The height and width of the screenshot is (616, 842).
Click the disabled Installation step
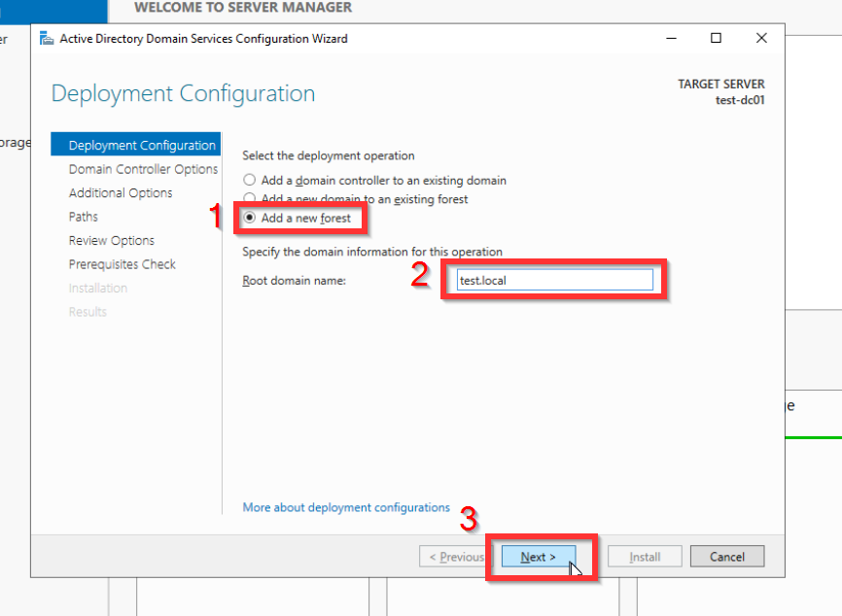coord(98,289)
